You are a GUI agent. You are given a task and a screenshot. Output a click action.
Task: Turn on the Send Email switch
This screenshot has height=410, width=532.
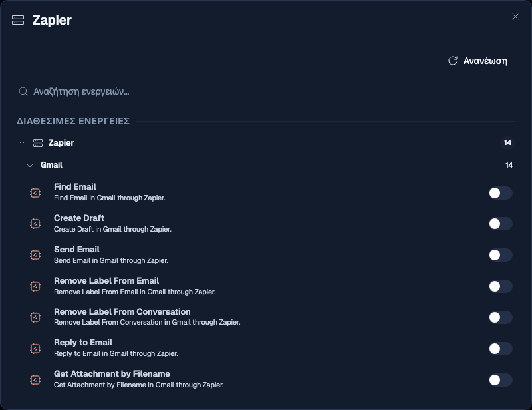tap(501, 255)
